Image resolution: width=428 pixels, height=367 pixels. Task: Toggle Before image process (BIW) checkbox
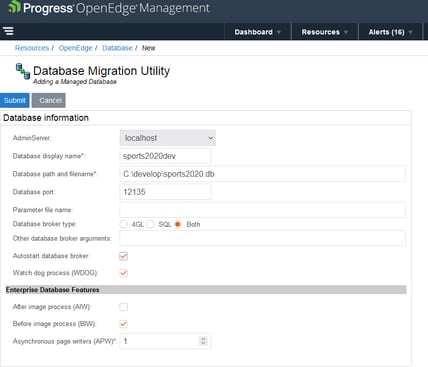point(124,324)
